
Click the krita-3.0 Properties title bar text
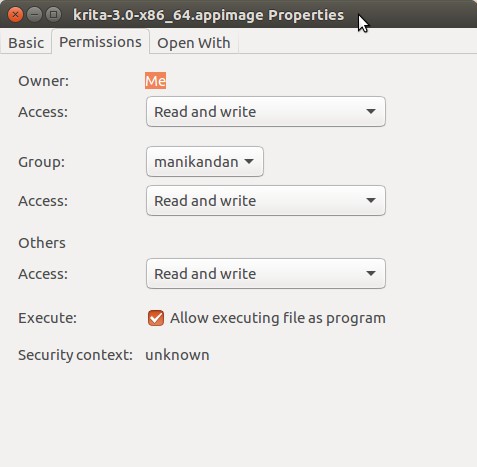pyautogui.click(x=208, y=15)
